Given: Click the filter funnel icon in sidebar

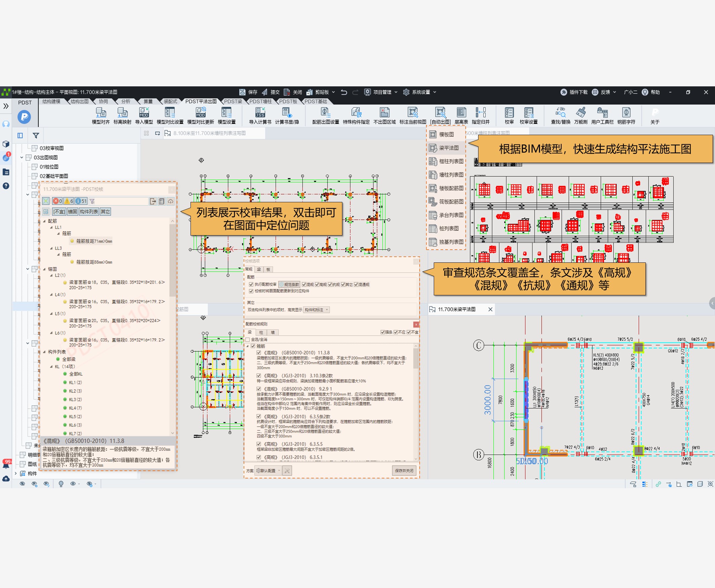Looking at the screenshot, I should (x=36, y=135).
